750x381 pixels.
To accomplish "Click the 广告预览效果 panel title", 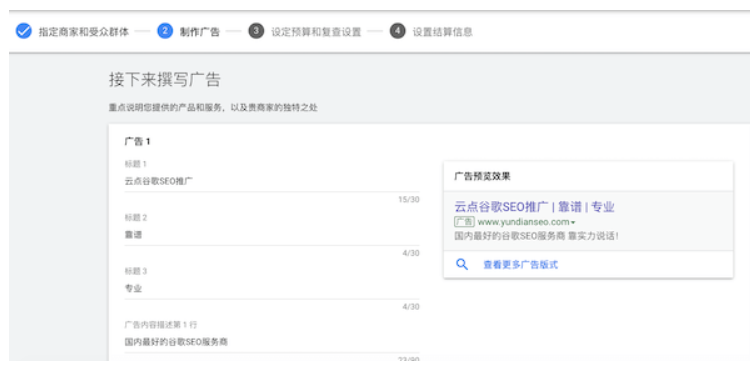I will [482, 176].
